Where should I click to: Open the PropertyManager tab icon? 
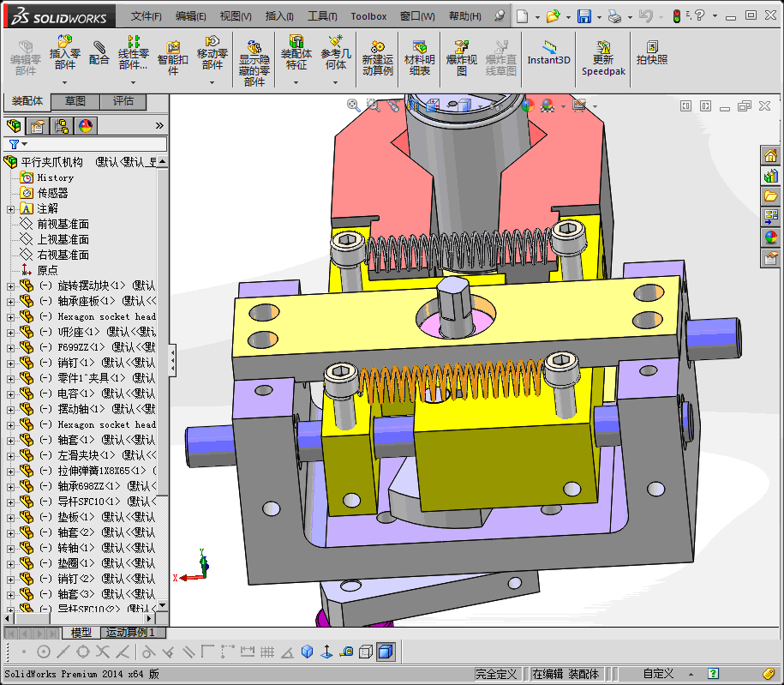(38, 126)
